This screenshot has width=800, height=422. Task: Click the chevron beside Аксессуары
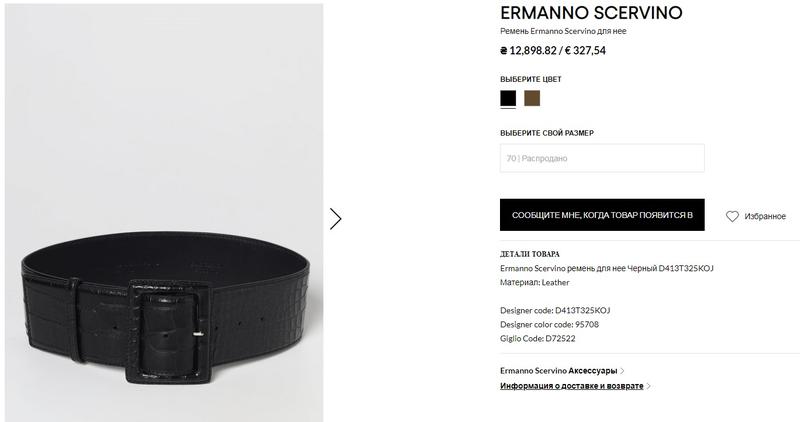click(622, 371)
